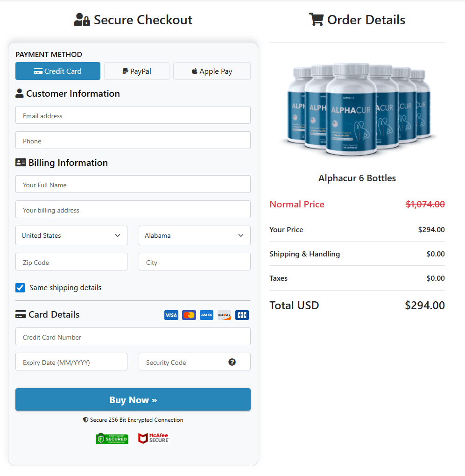465x476 pixels.
Task: Click the McAfee Secure badge
Action: pos(154,438)
